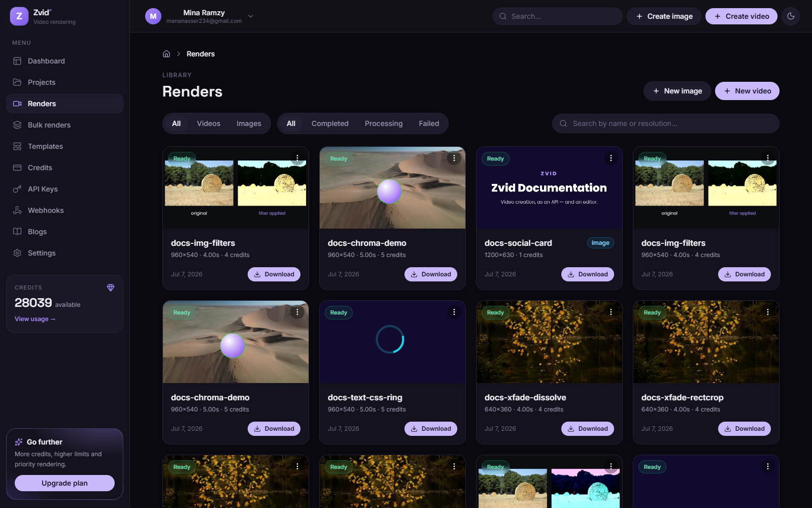Click the Dashboard layout icon

tap(17, 61)
